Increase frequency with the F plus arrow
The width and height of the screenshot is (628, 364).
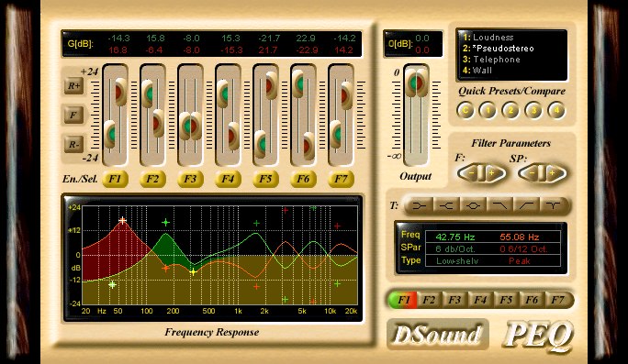coord(492,173)
